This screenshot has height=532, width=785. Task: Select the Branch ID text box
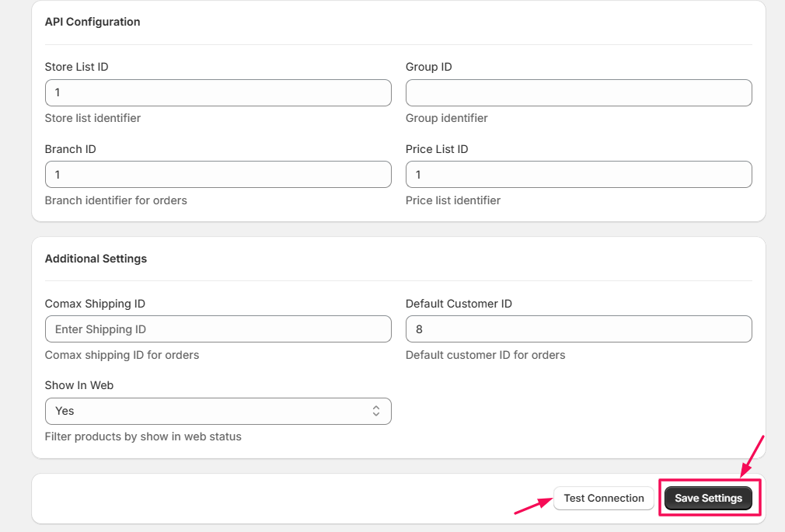click(218, 175)
